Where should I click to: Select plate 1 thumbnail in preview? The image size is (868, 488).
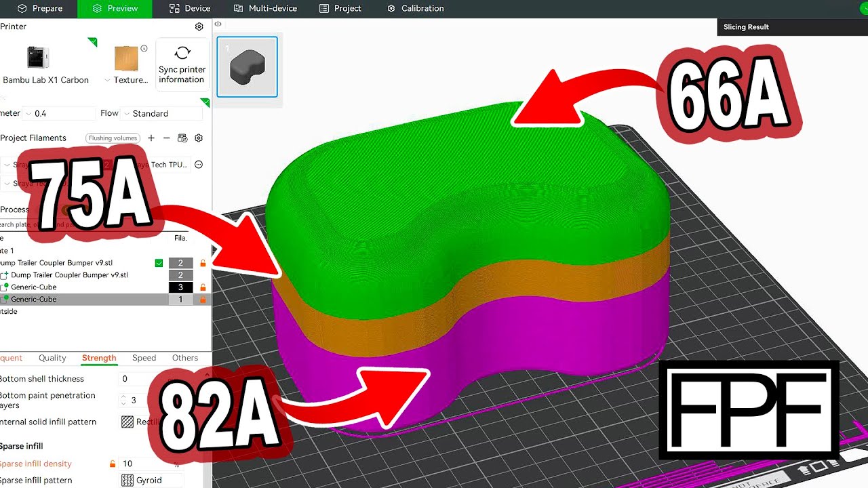pyautogui.click(x=247, y=67)
